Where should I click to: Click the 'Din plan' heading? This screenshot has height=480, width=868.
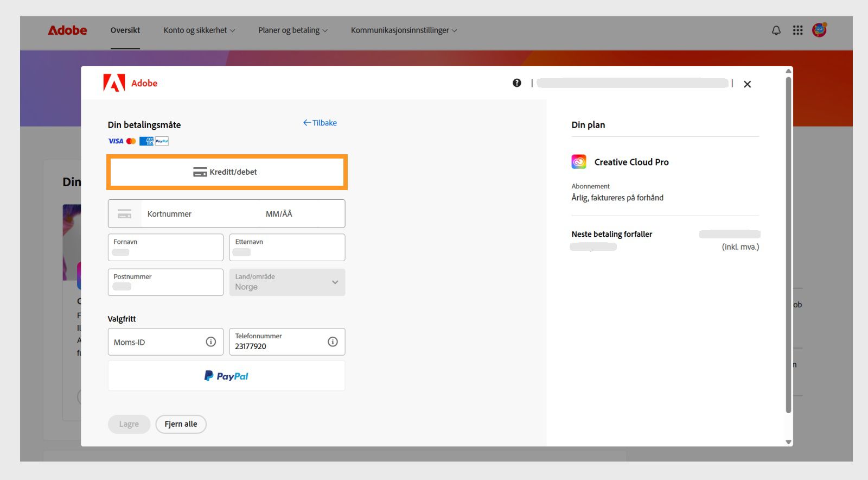coord(588,125)
